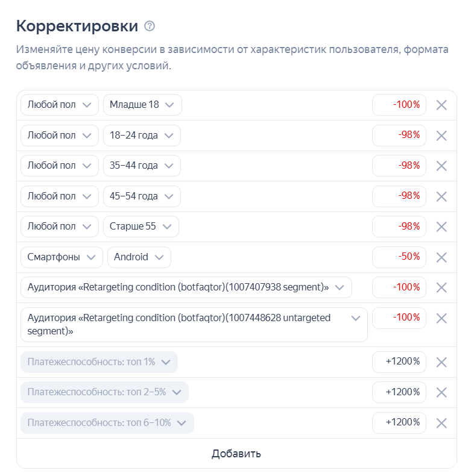Delete the 1007407938 segment audience adjustment
474x476 pixels.
(x=441, y=287)
